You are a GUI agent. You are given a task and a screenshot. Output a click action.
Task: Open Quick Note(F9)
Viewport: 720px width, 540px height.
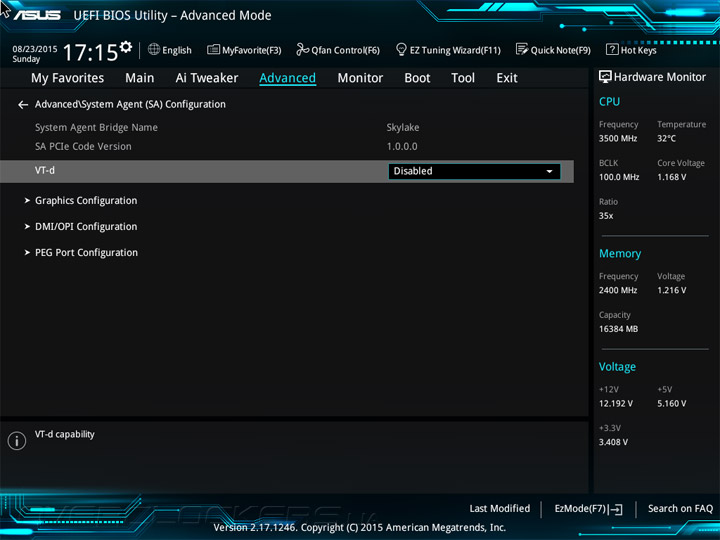(561, 50)
